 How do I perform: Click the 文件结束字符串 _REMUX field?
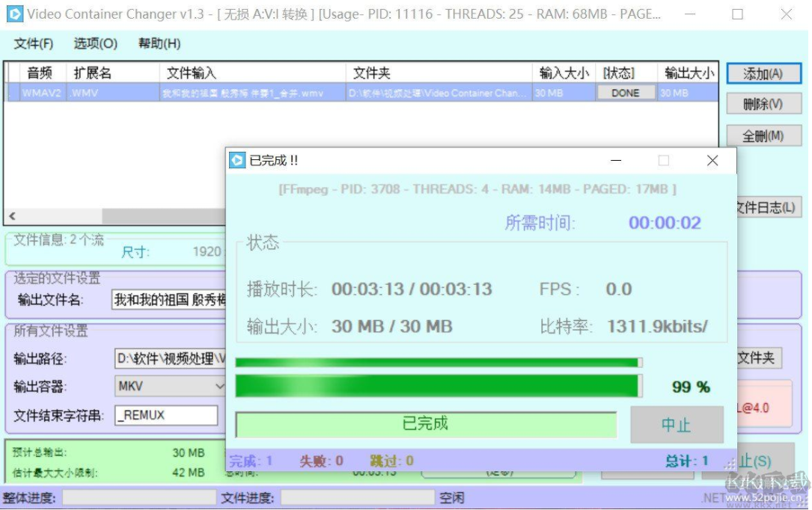click(165, 415)
